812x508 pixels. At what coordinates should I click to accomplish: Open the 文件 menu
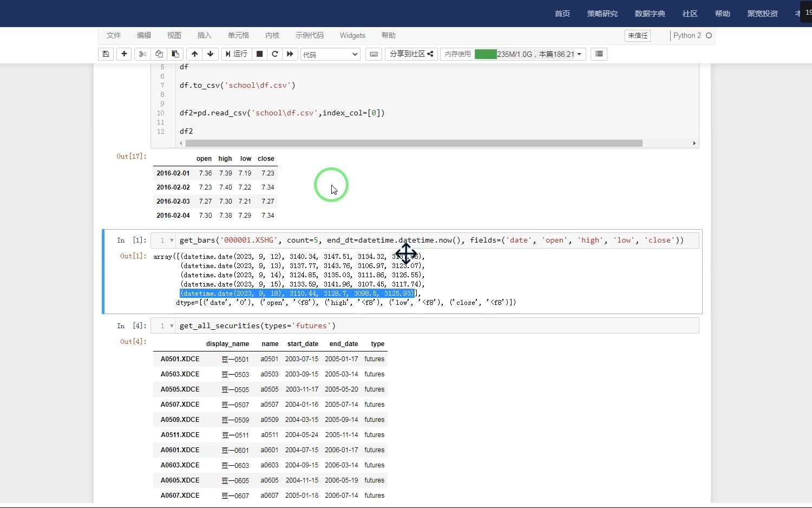tap(114, 36)
